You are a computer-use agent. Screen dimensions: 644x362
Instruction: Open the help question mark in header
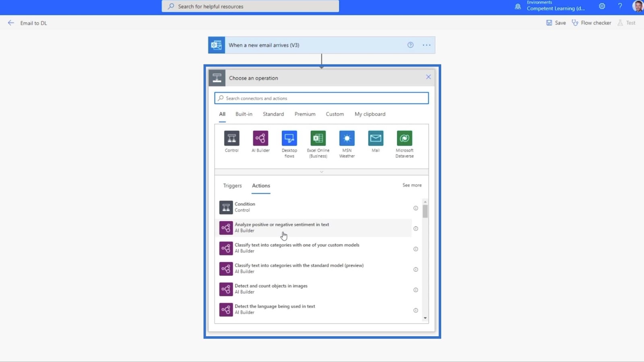[x=620, y=6]
